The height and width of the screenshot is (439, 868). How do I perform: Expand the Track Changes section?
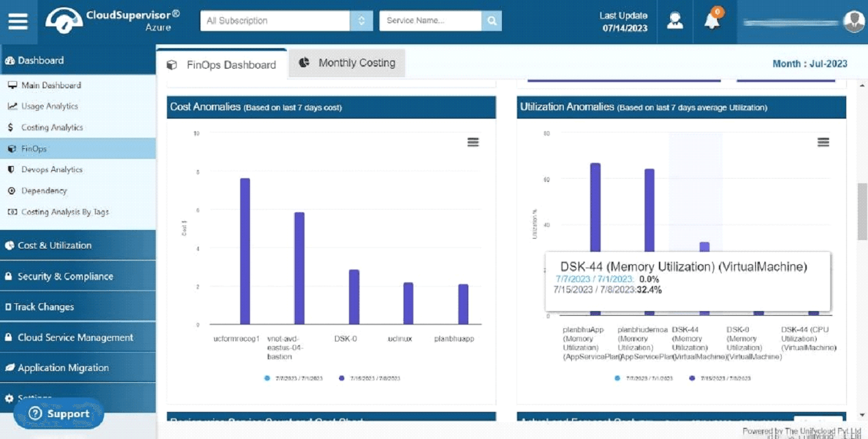click(x=78, y=307)
